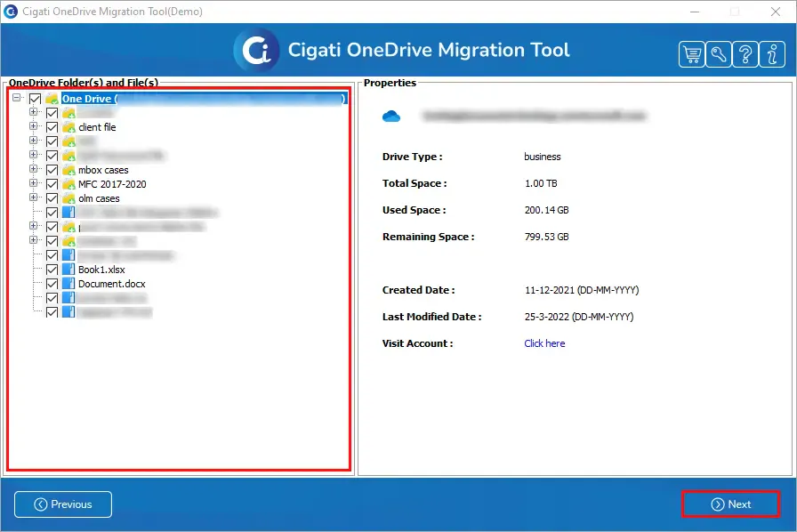This screenshot has height=532, width=797.
Task: Open the info about icon
Action: 772,54
